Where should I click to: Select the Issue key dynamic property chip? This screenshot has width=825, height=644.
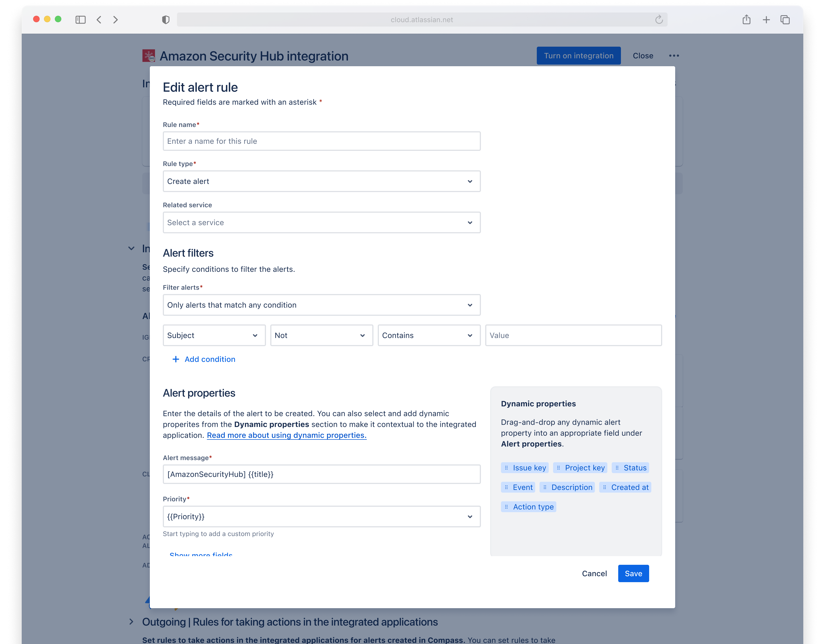point(525,468)
